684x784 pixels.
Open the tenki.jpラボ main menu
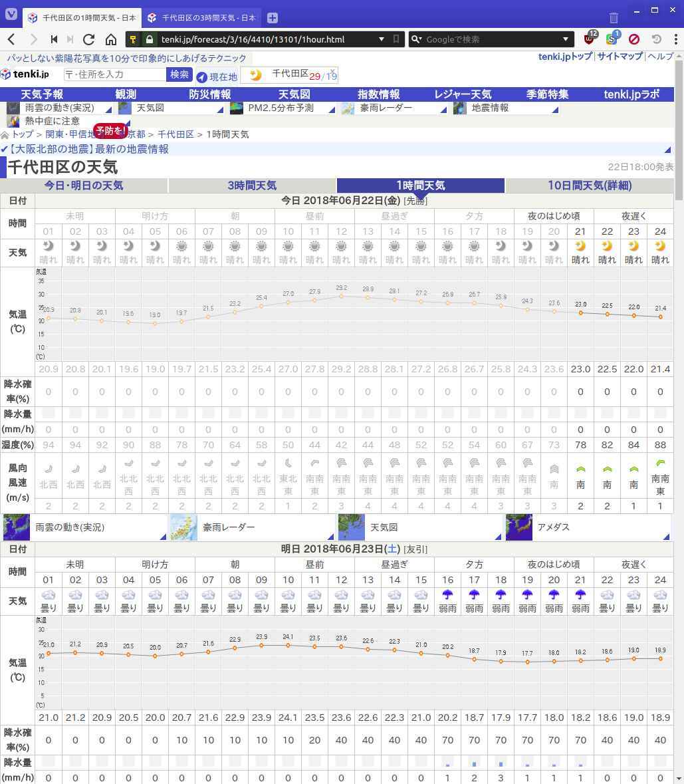[631, 94]
